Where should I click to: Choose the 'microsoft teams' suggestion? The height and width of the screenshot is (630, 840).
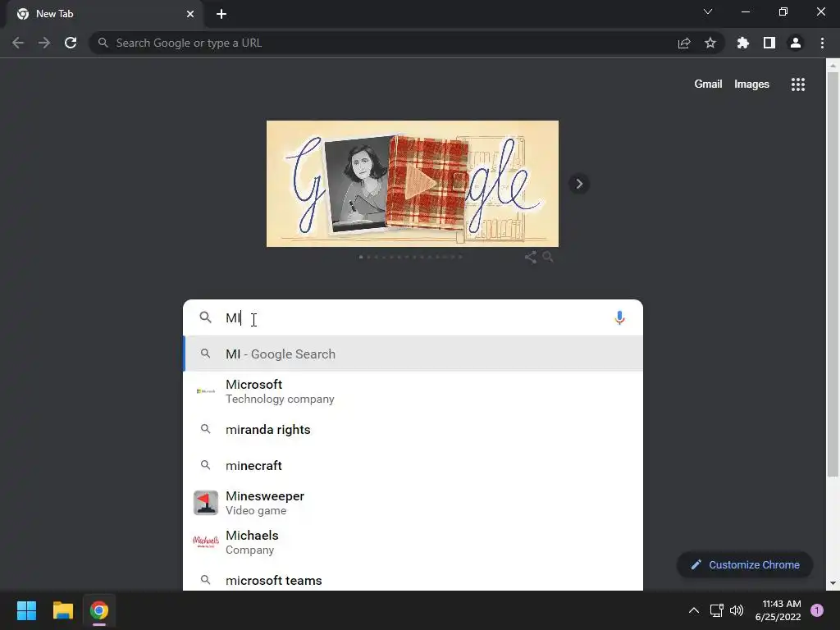tap(413, 580)
